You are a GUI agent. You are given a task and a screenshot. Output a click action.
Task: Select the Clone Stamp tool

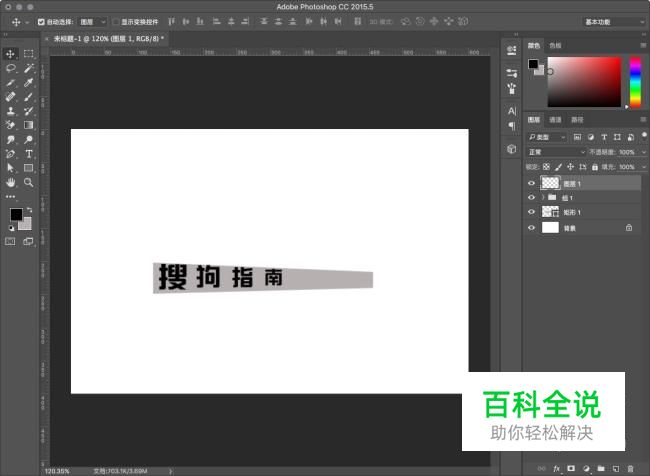click(10, 111)
